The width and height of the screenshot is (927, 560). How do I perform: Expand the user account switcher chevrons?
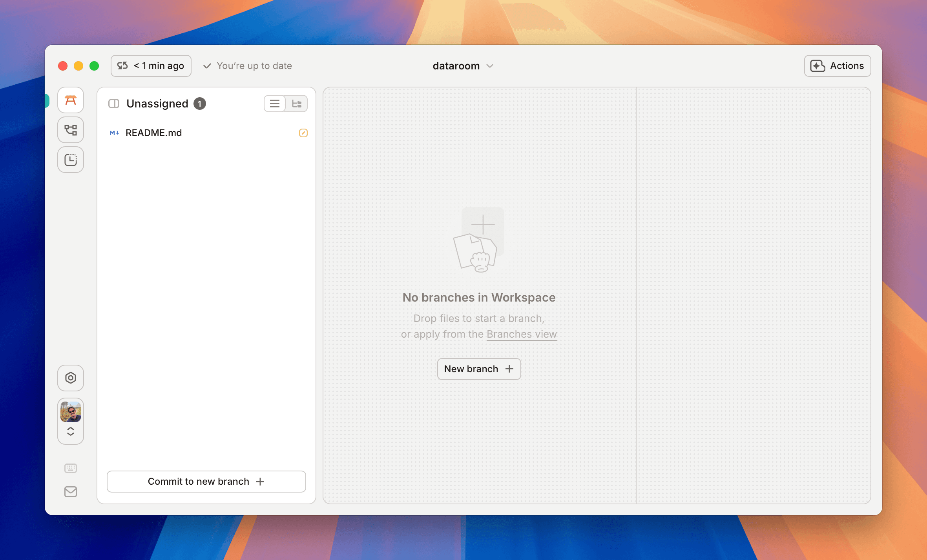pyautogui.click(x=71, y=432)
